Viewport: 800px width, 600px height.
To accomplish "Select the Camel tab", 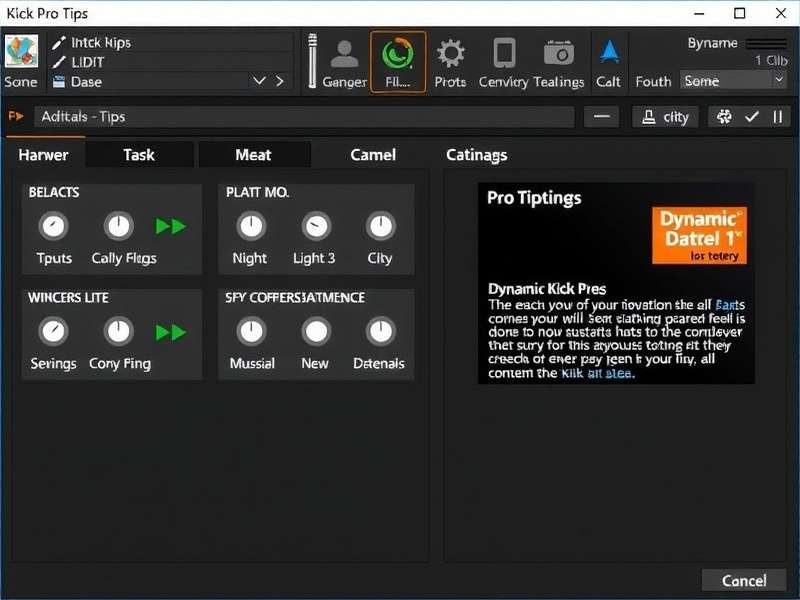I will click(372, 155).
